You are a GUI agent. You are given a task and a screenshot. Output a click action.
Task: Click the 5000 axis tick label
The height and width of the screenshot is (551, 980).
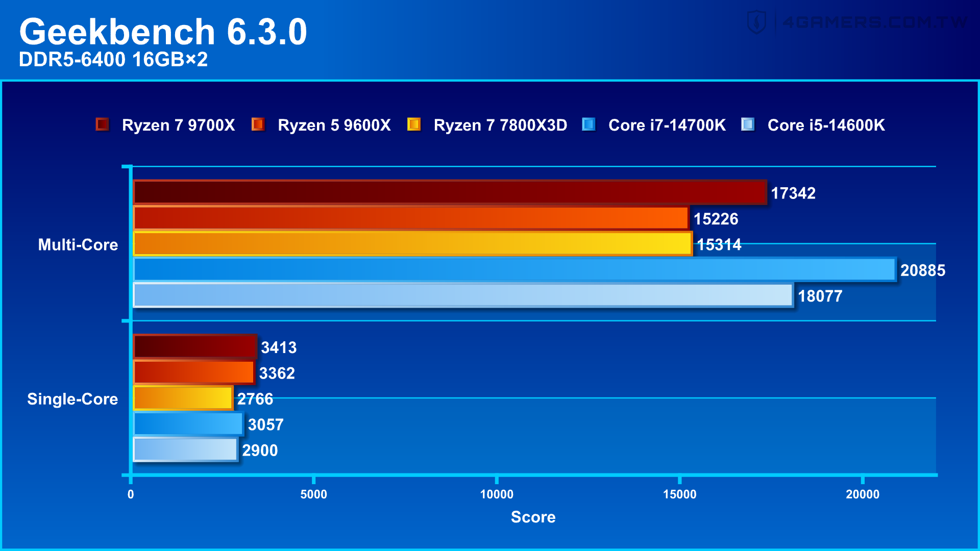(x=313, y=494)
